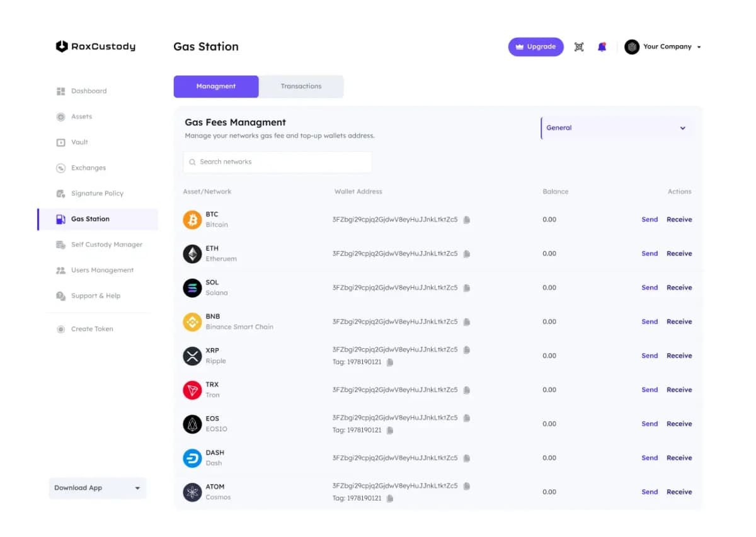
Task: Expand the Download App dropdown
Action: (98, 488)
